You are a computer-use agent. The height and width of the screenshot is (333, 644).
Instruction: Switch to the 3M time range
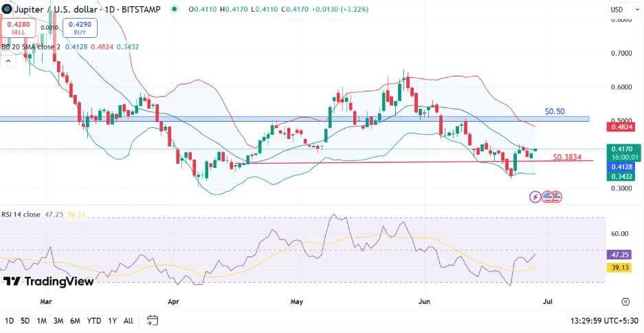[x=58, y=321]
